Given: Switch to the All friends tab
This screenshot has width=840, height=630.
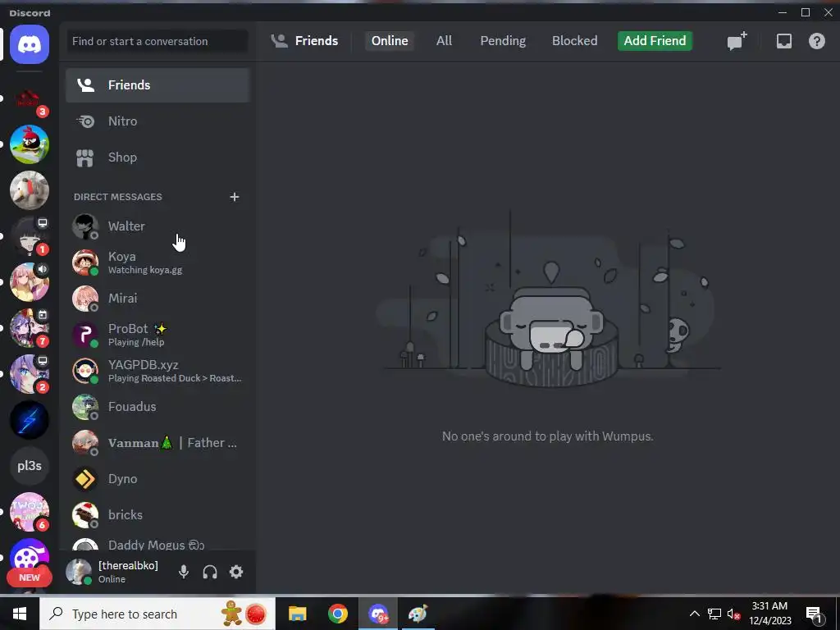Looking at the screenshot, I should point(444,41).
